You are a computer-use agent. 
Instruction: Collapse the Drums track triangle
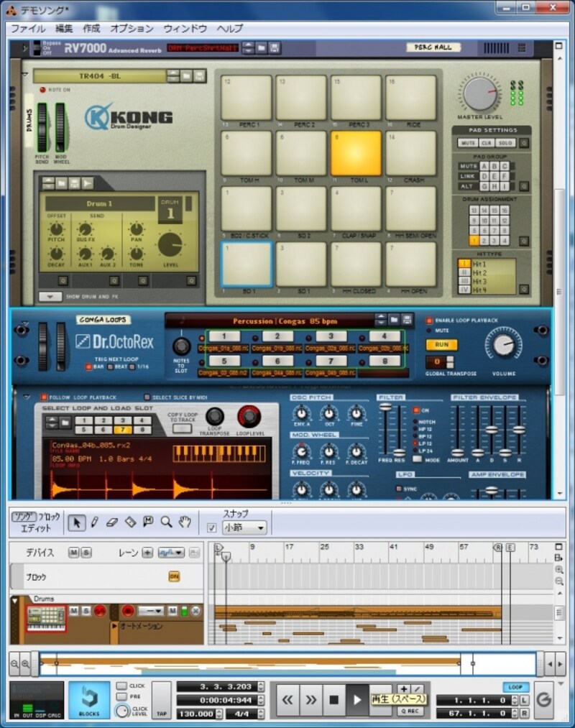tap(14, 600)
